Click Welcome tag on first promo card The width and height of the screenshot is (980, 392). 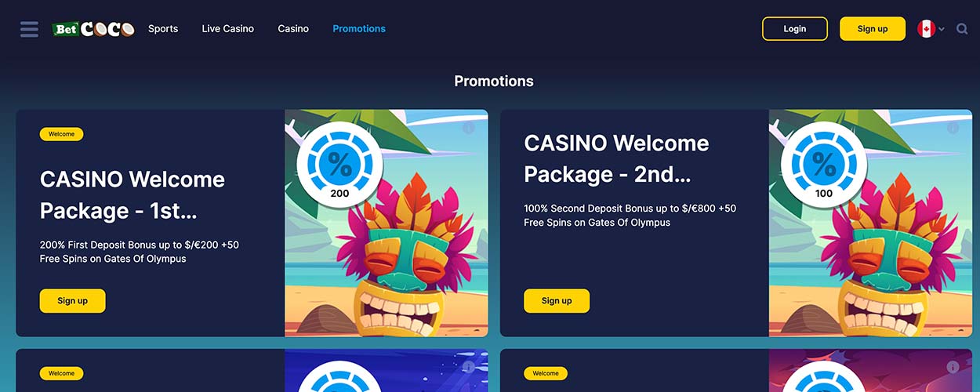61,134
